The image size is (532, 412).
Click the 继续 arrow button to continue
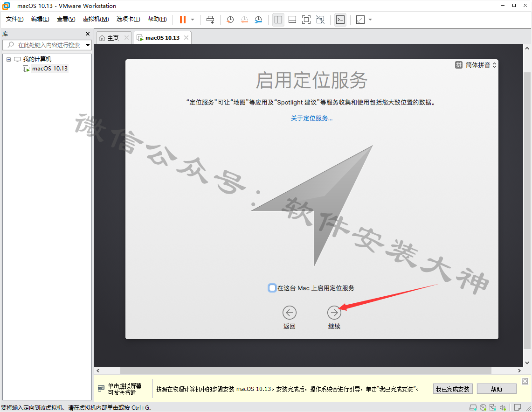pyautogui.click(x=334, y=313)
